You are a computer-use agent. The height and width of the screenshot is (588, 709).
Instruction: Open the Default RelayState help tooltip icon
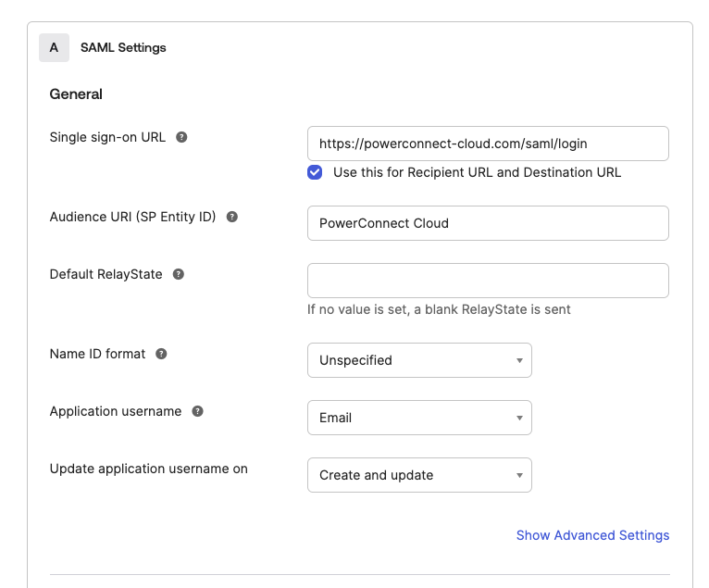click(179, 274)
